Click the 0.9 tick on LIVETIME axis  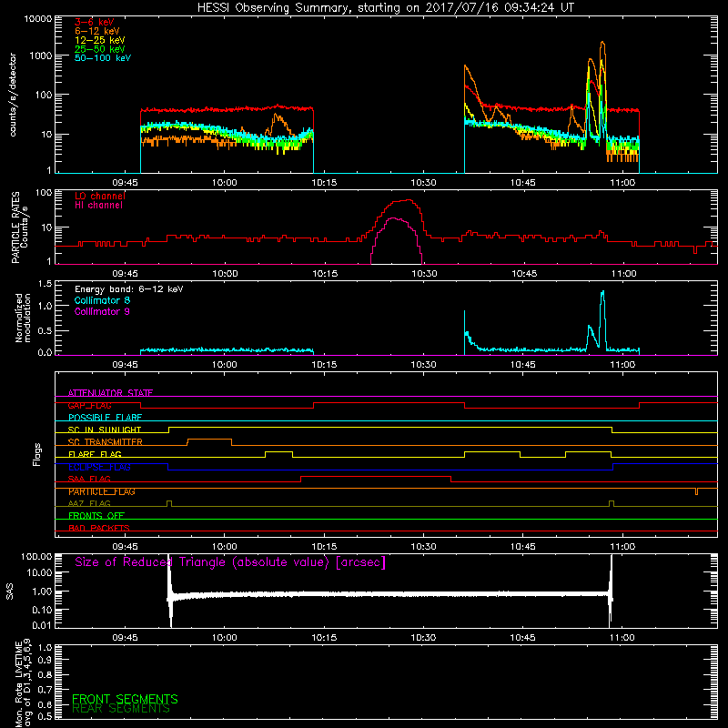(x=45, y=661)
